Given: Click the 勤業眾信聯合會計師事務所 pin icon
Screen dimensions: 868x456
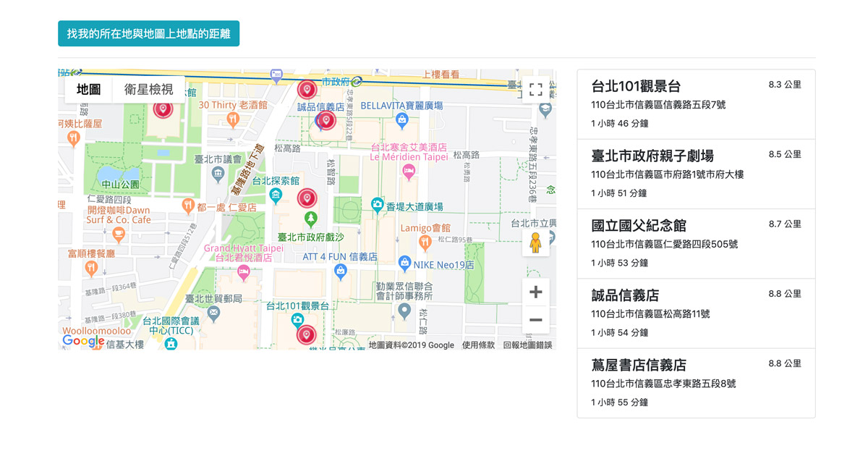Looking at the screenshot, I should click(x=404, y=311).
